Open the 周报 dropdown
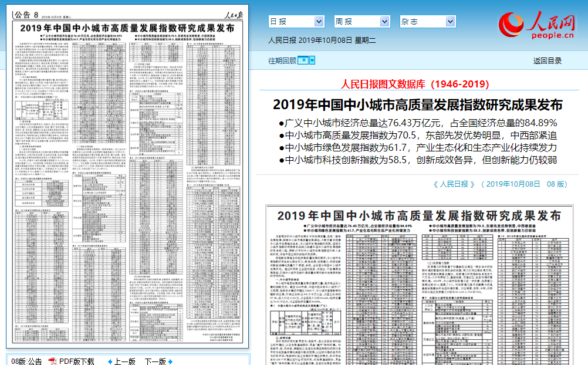Image resolution: width=588 pixels, height=365 pixels. coord(362,21)
